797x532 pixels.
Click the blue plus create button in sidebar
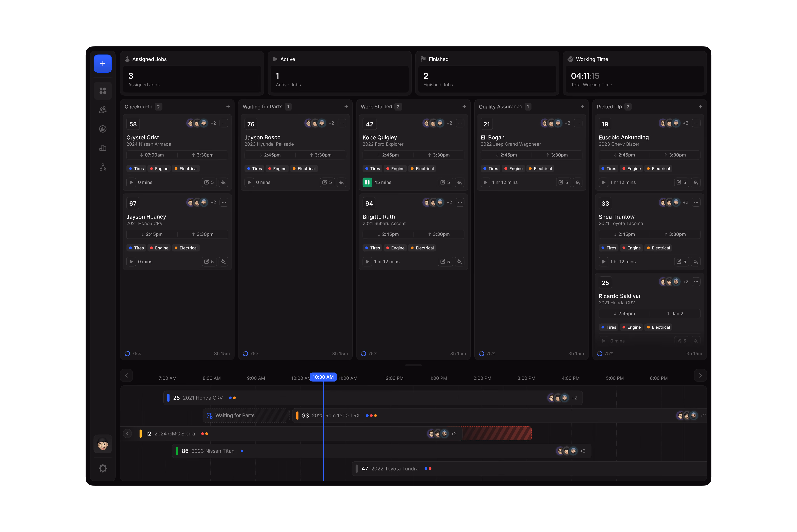point(103,63)
